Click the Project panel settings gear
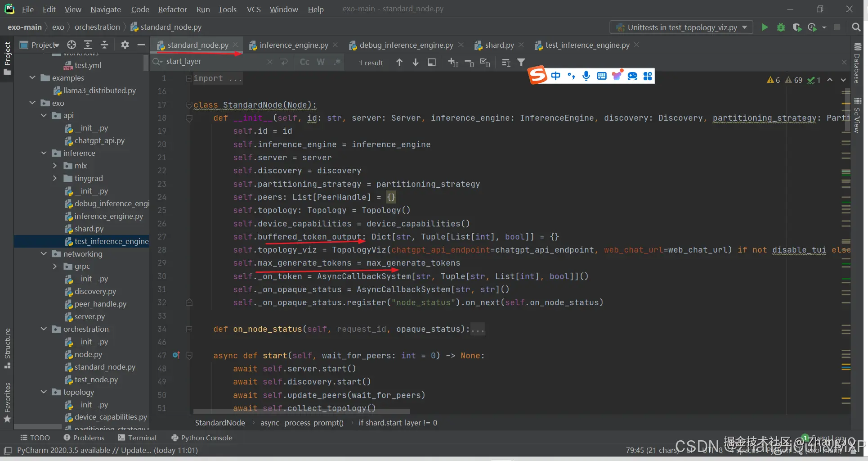The width and height of the screenshot is (868, 461). [125, 45]
